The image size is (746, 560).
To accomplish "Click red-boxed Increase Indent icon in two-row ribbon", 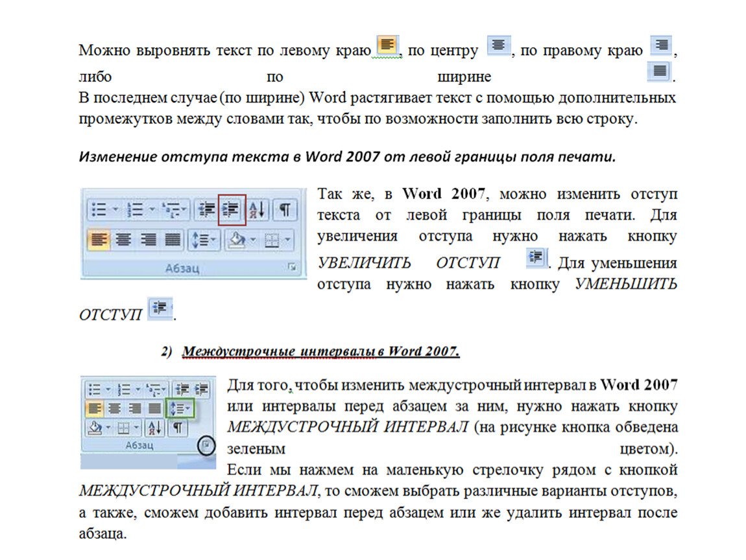I will pyautogui.click(x=232, y=209).
